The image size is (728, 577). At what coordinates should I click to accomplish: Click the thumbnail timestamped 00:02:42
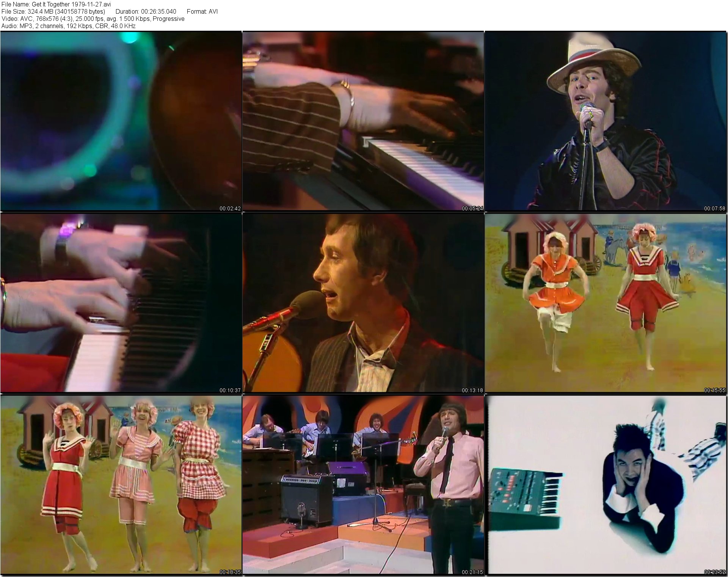click(x=121, y=121)
